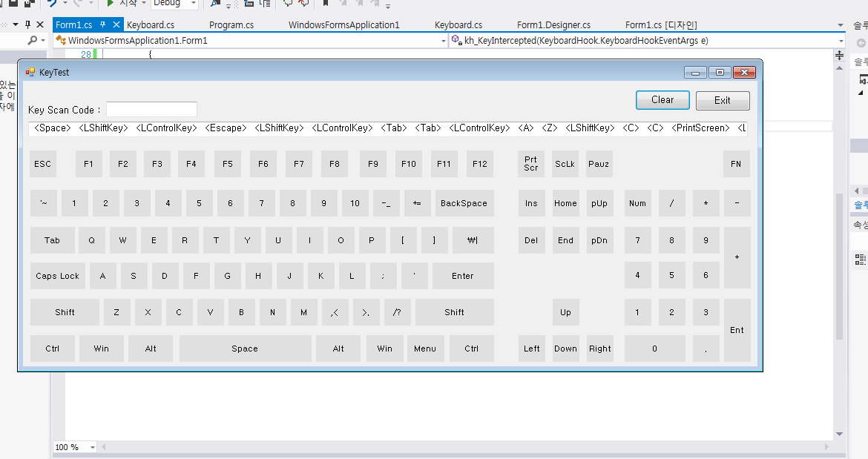The height and width of the screenshot is (459, 868).
Task: Click the key history log text box
Action: coord(387,128)
